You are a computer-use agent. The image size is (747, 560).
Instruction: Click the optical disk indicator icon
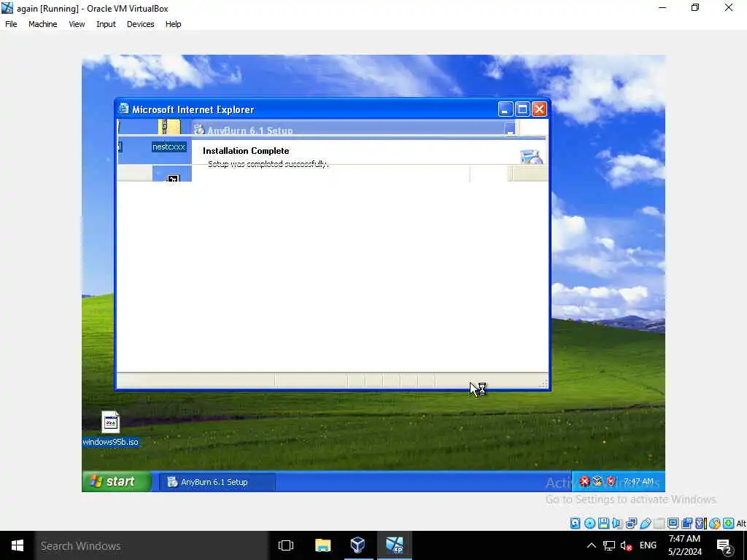coord(589,524)
